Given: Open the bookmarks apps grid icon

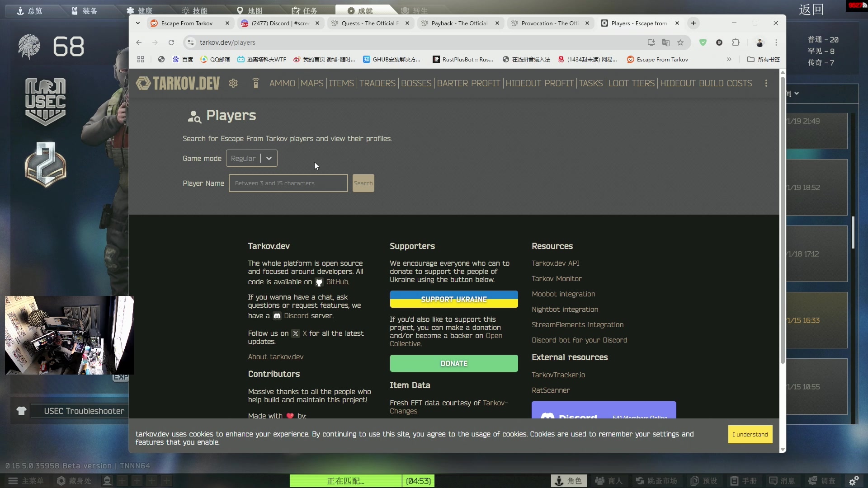Looking at the screenshot, I should point(141,59).
